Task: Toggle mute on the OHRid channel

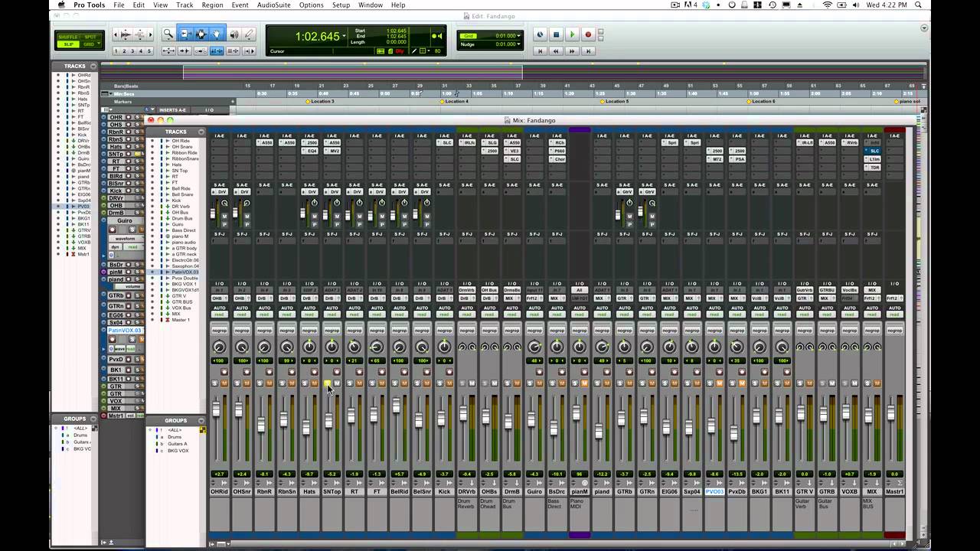Action: (224, 383)
